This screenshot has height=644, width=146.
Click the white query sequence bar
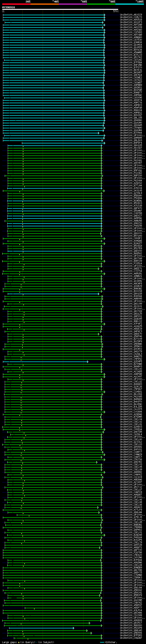tap(60, 10)
